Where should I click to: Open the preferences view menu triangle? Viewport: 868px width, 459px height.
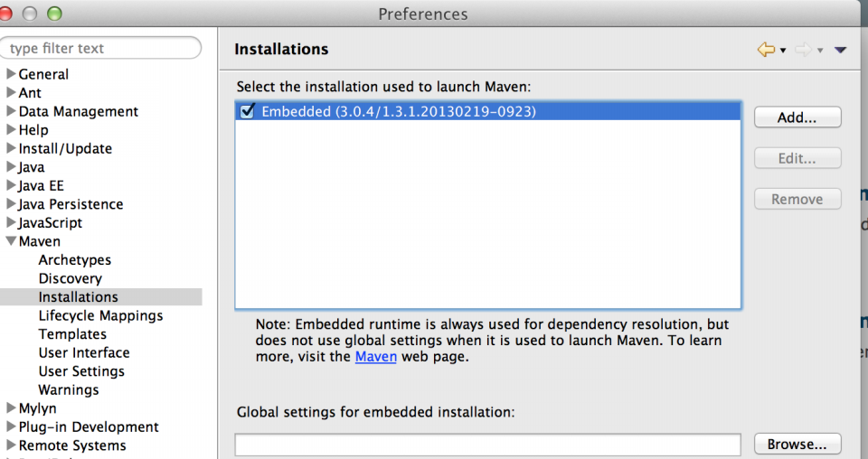(840, 51)
